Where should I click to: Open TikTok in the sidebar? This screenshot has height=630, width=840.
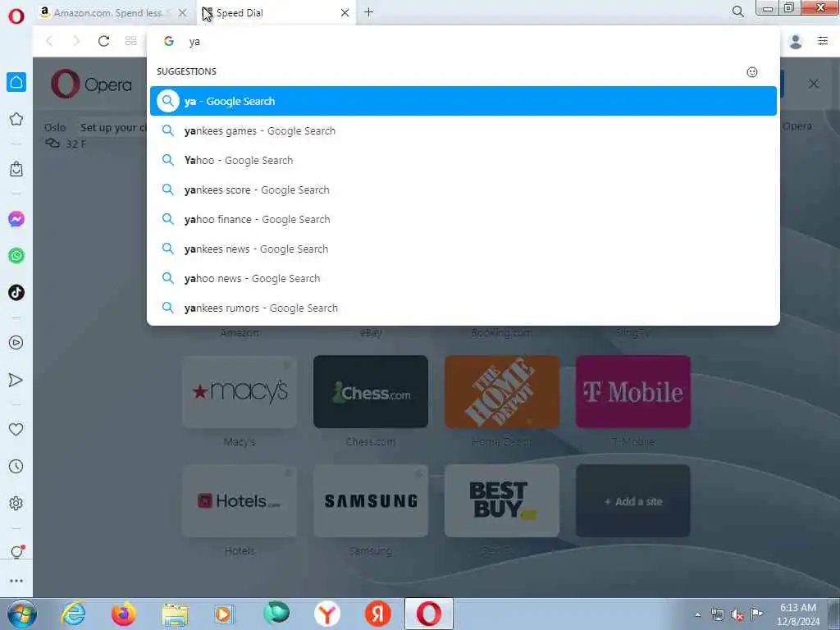coord(16,293)
